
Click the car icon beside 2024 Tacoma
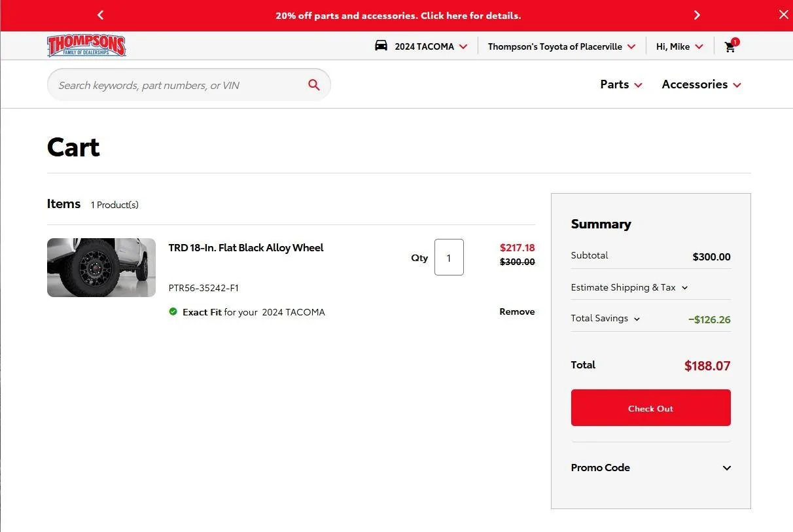click(x=381, y=46)
